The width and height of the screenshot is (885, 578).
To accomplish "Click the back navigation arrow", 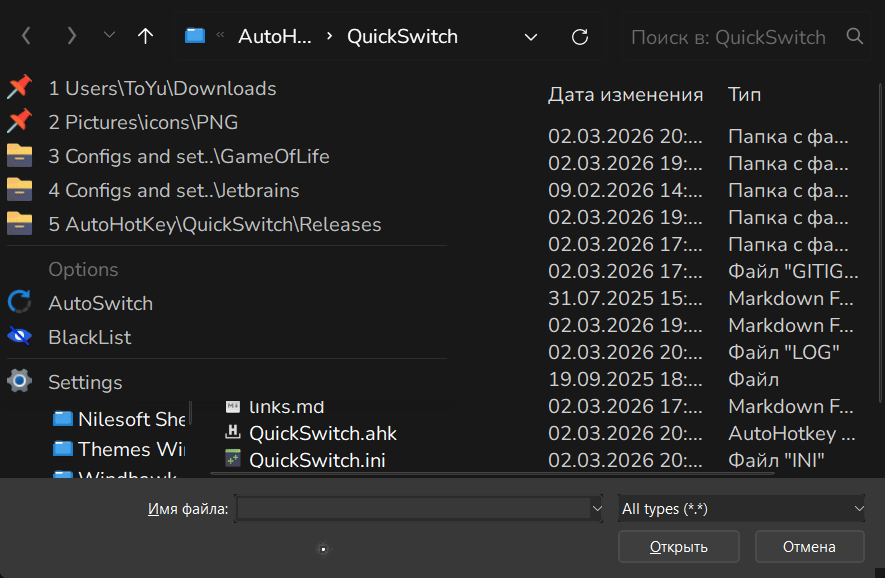I will [x=26, y=37].
